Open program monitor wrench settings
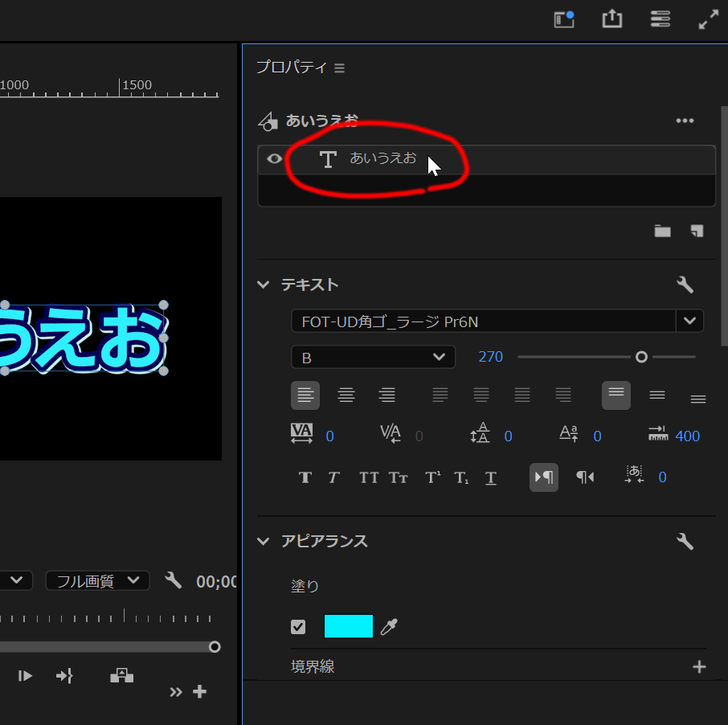This screenshot has height=725, width=728. tap(174, 580)
